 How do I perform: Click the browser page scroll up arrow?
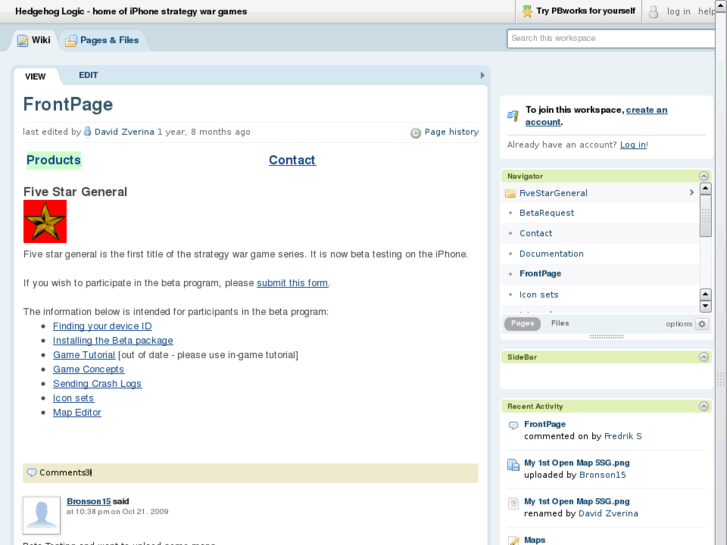(721, 6)
